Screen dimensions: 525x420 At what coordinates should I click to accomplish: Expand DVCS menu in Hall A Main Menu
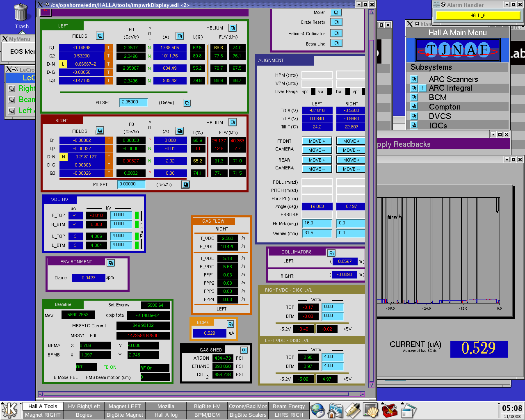coord(414,116)
